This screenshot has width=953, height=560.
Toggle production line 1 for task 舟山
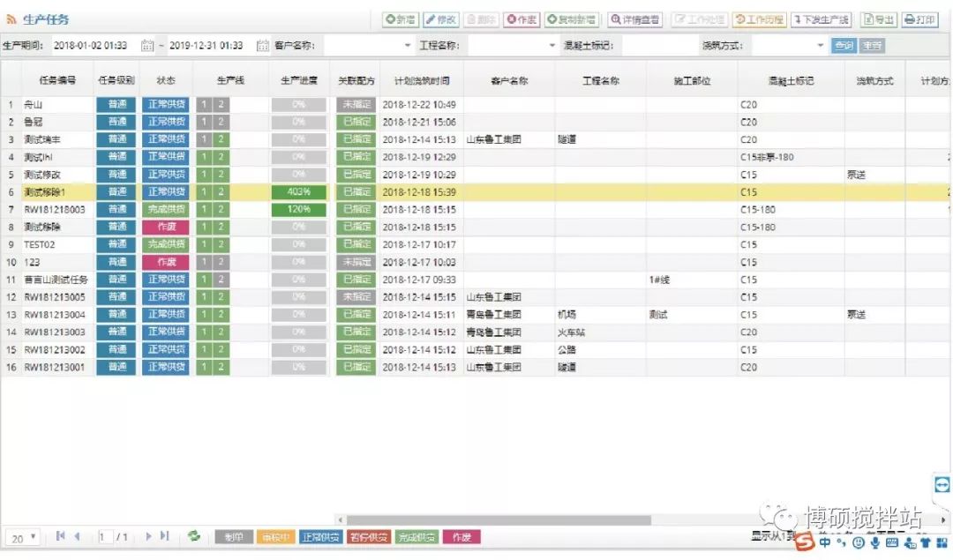[203, 104]
